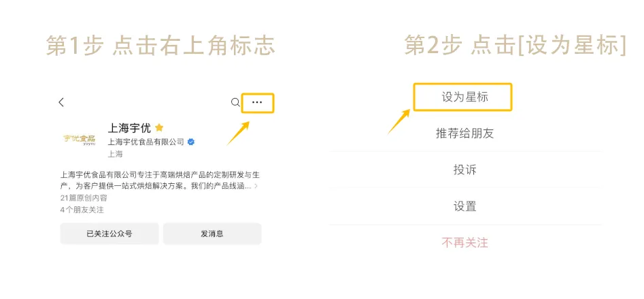
Task: Open 设置 from the menu list
Action: (x=465, y=206)
